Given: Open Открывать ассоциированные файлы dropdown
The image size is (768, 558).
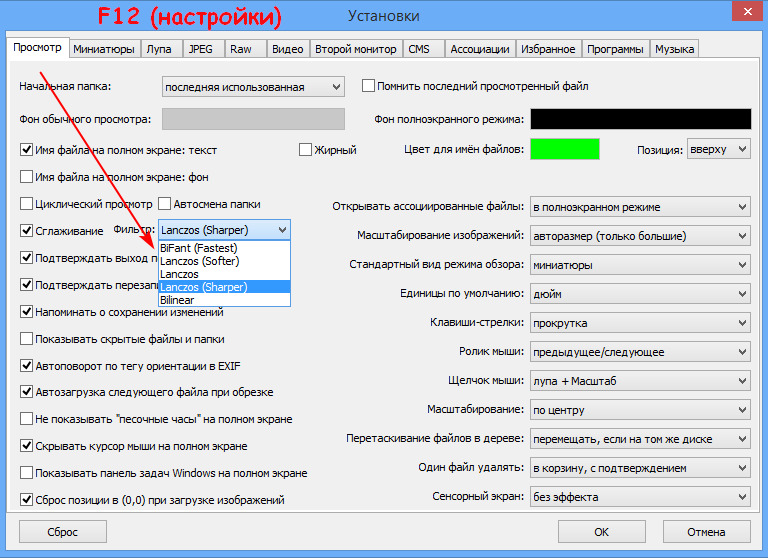Looking at the screenshot, I should 640,207.
